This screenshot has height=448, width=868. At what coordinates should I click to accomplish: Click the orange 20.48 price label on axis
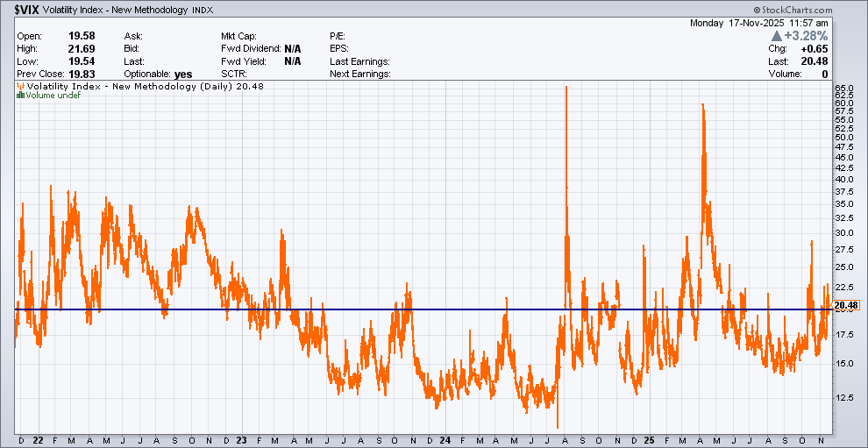tap(847, 305)
